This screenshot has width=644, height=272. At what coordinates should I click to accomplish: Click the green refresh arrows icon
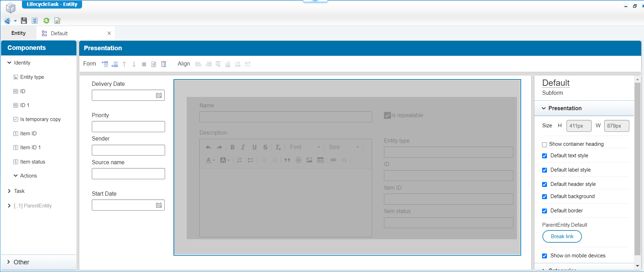click(x=46, y=21)
